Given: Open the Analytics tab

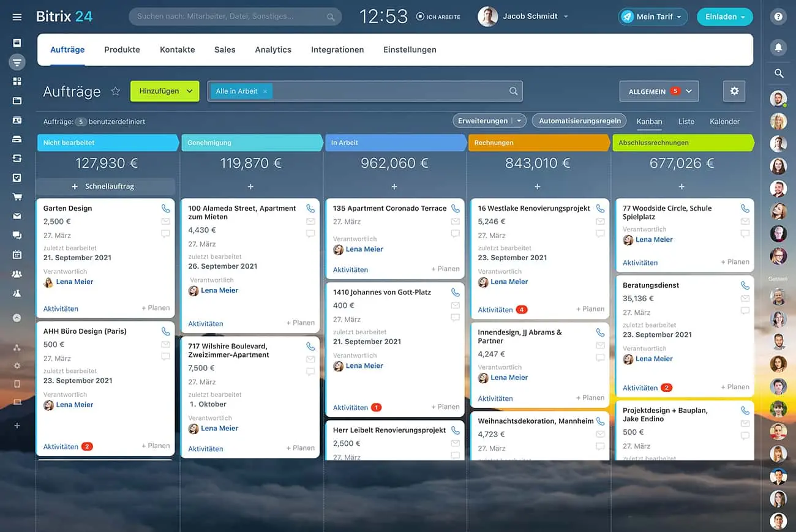Looking at the screenshot, I should [273, 50].
